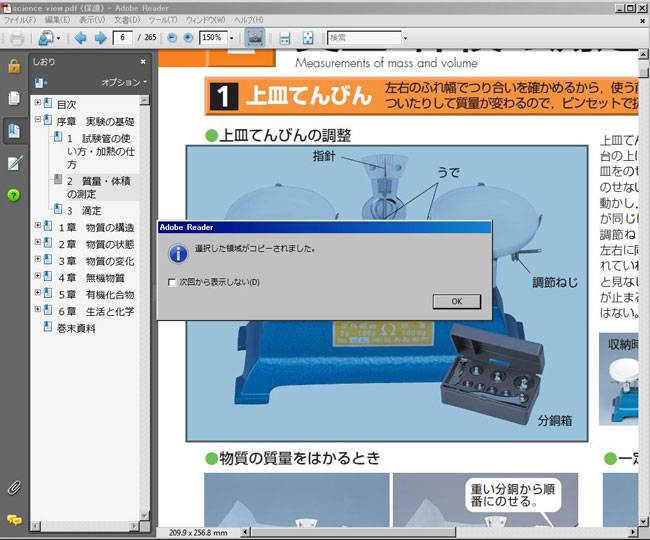The height and width of the screenshot is (540, 650).
Task: Open the 文書(D) menu
Action: pos(127,20)
